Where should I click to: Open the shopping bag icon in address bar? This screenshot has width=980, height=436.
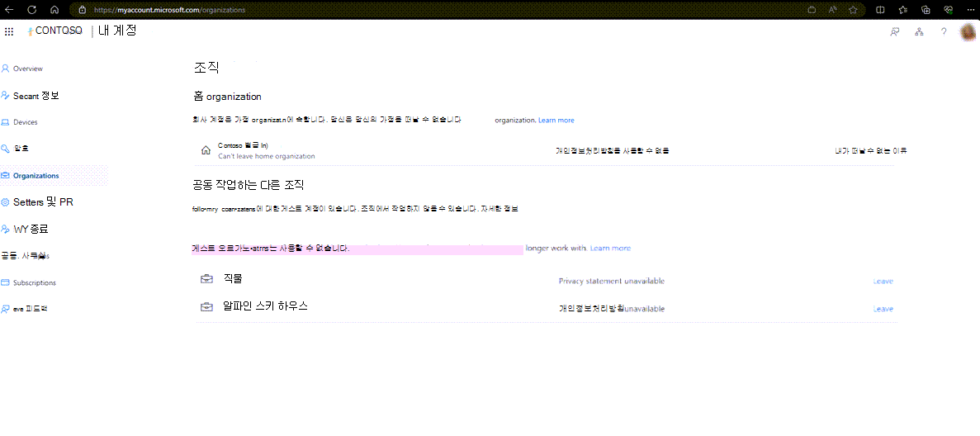tap(812, 10)
